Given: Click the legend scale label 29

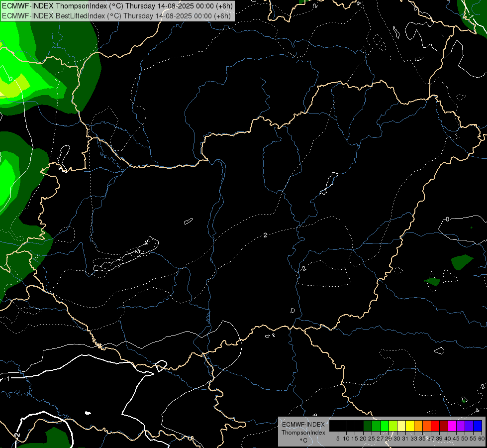Looking at the screenshot, I should 389,439.
